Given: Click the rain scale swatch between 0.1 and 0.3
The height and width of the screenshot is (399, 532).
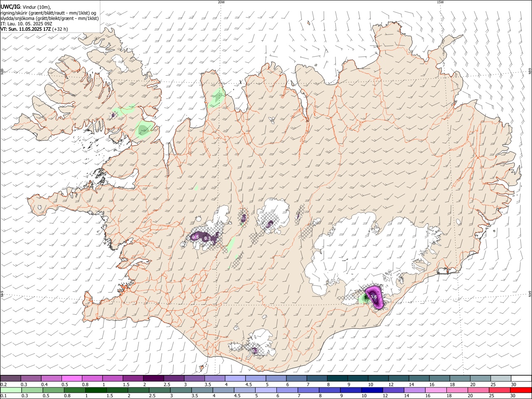Looking at the screenshot, I should pyautogui.click(x=10, y=390).
